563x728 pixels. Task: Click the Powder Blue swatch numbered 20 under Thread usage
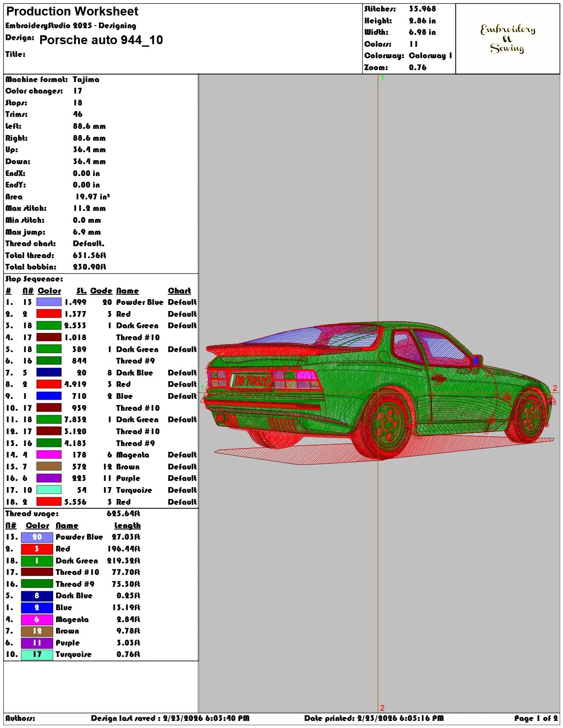pyautogui.click(x=37, y=537)
